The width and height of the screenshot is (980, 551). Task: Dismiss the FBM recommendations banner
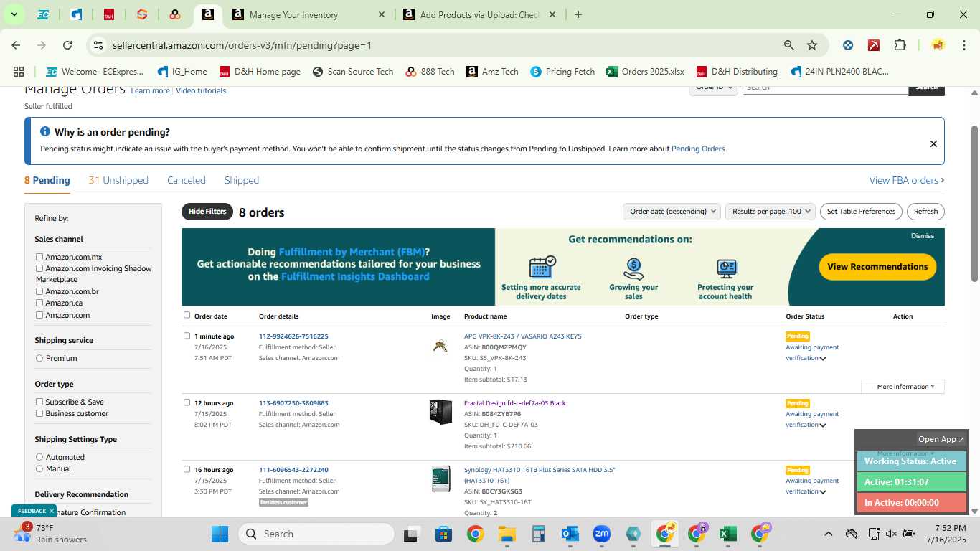(x=923, y=235)
